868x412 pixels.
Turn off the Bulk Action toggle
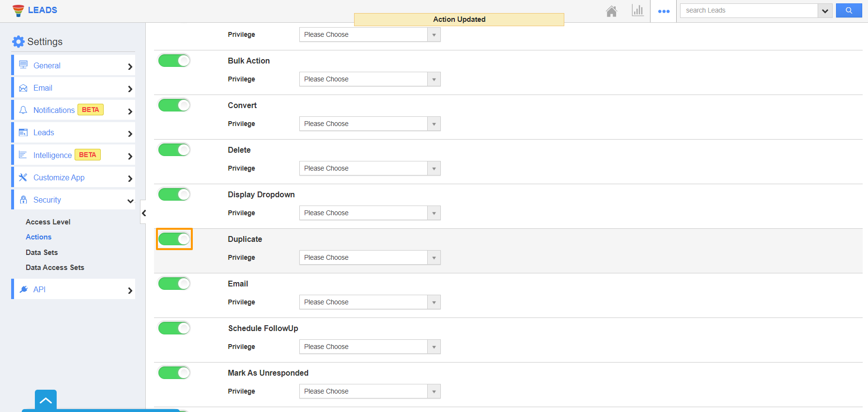174,61
